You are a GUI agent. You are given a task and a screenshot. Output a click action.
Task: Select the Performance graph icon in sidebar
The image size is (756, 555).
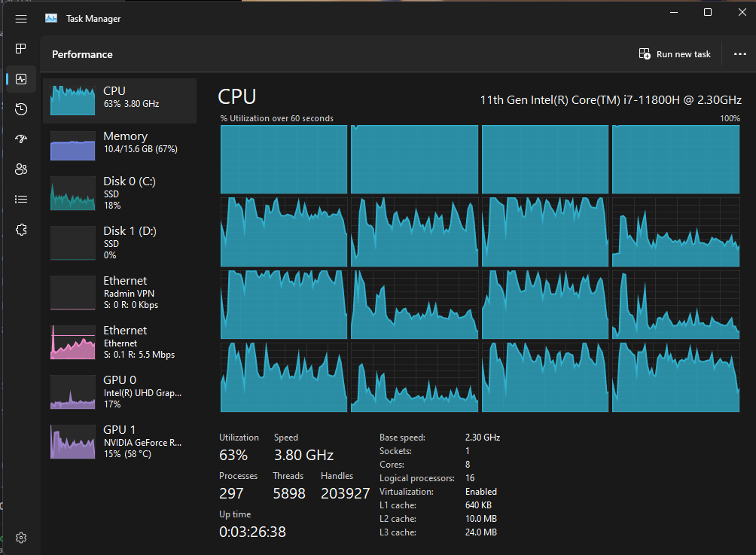[x=20, y=78]
